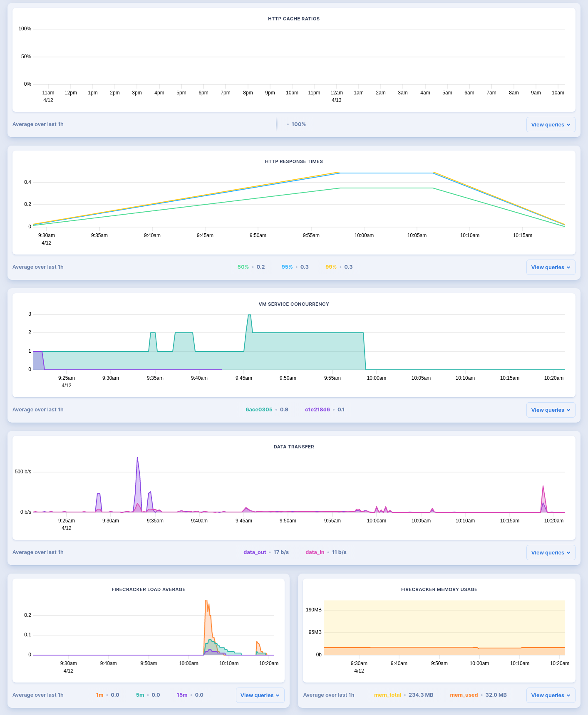Open View queries for Firecracker Load Average

tap(260, 695)
